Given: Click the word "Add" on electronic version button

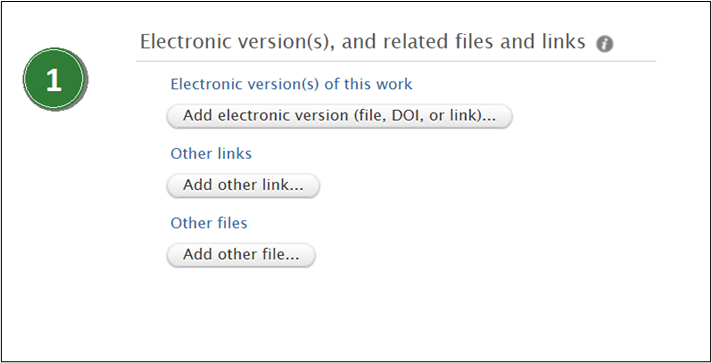Looking at the screenshot, I should pos(198,115).
